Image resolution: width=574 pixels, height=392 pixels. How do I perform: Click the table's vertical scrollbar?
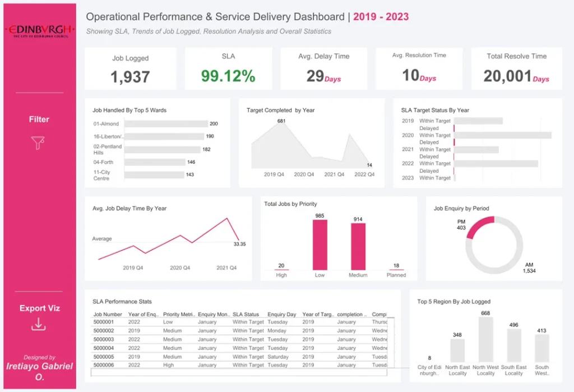pos(391,342)
